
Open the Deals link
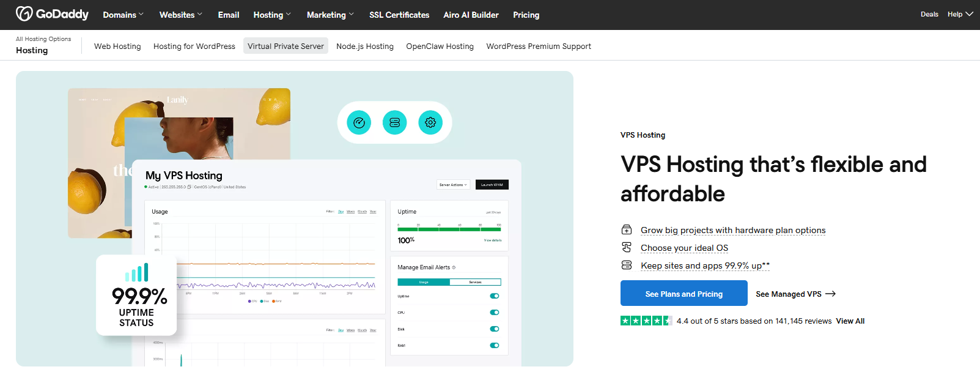(929, 14)
